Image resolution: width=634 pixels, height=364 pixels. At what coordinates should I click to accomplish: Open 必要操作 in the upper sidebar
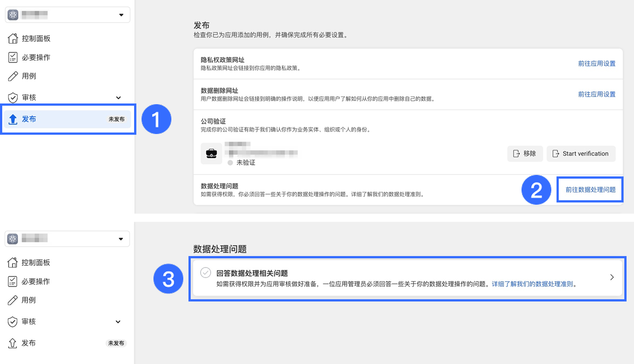tap(36, 57)
